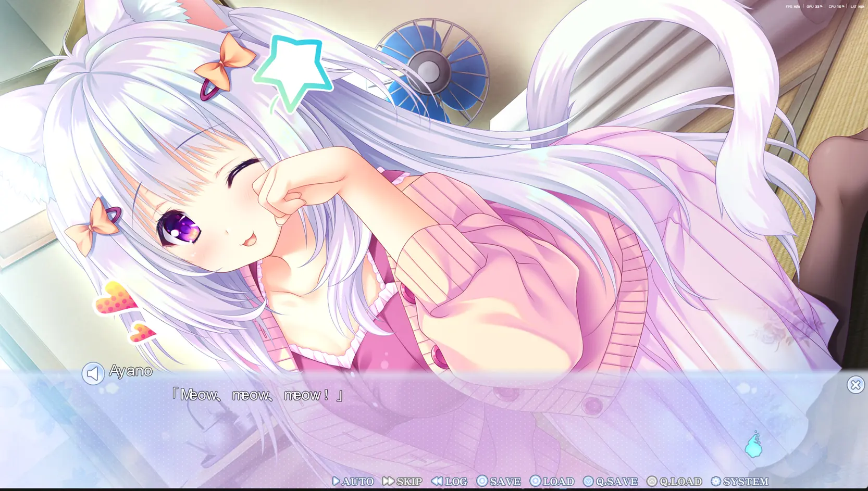The height and width of the screenshot is (491, 868).
Task: Hide the dialogue box with the X button
Action: (855, 385)
